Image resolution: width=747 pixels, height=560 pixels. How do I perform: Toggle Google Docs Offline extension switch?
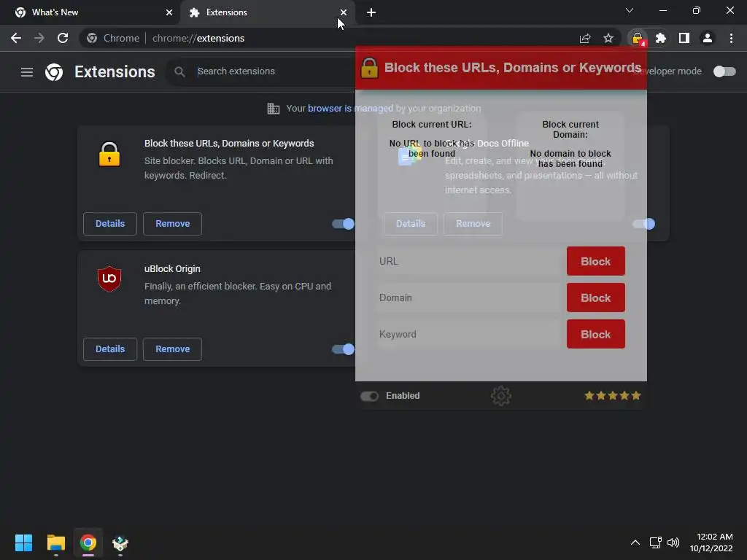[x=643, y=224]
